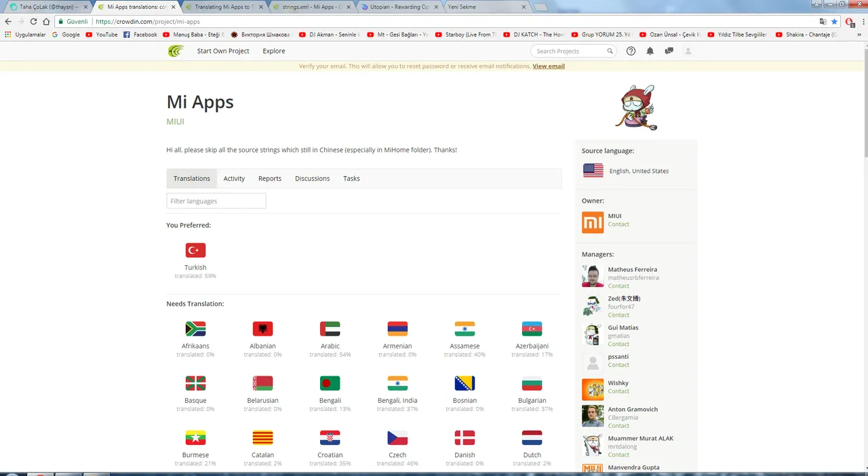This screenshot has width=868, height=476.
Task: Select the Catalan flag icon
Action: pyautogui.click(x=262, y=438)
